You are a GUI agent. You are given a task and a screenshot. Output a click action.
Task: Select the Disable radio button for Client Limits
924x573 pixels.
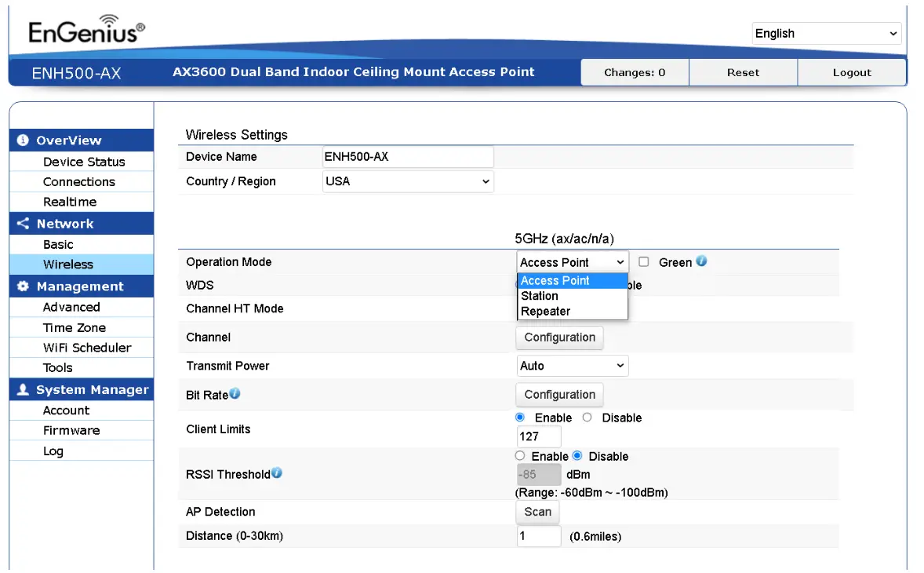[x=588, y=417]
